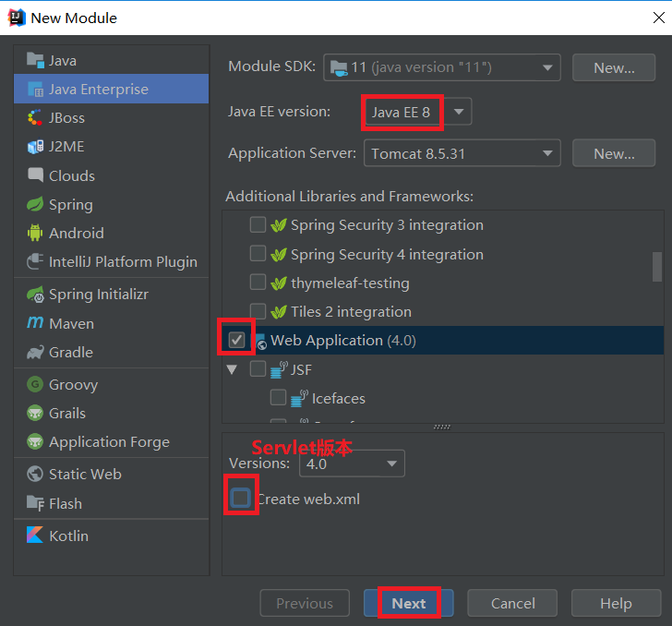
Task: Open the Application Server Tomcat dropdown
Action: 462,153
